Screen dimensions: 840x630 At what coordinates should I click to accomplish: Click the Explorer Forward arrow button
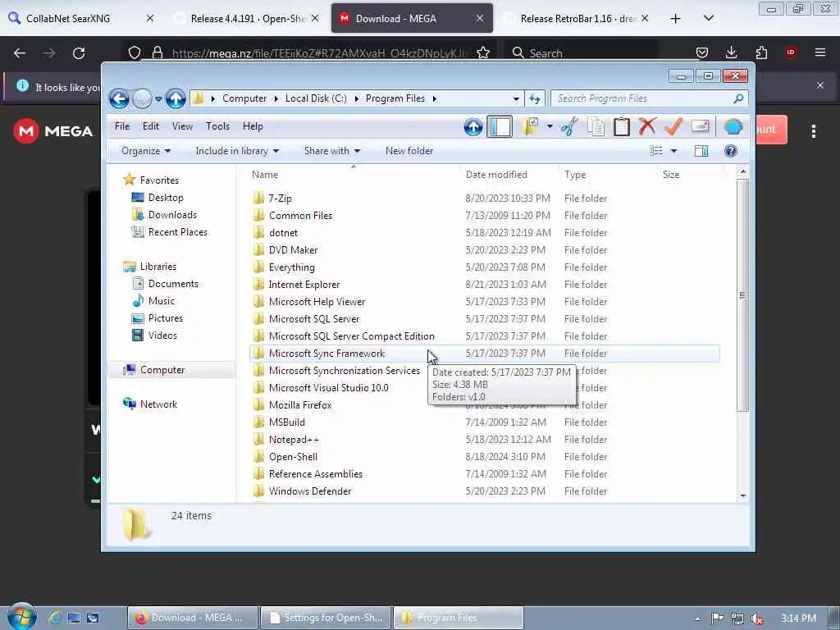click(x=141, y=99)
